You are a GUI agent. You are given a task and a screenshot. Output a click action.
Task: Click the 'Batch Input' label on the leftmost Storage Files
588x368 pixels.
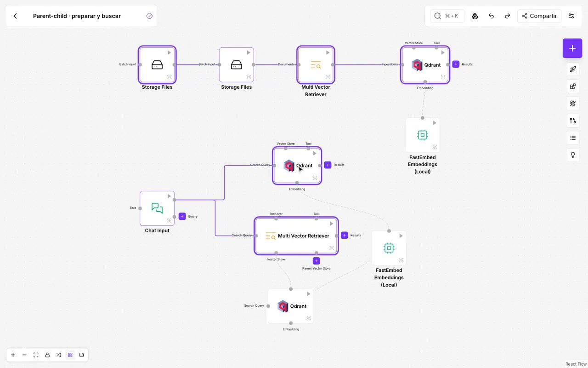click(128, 64)
